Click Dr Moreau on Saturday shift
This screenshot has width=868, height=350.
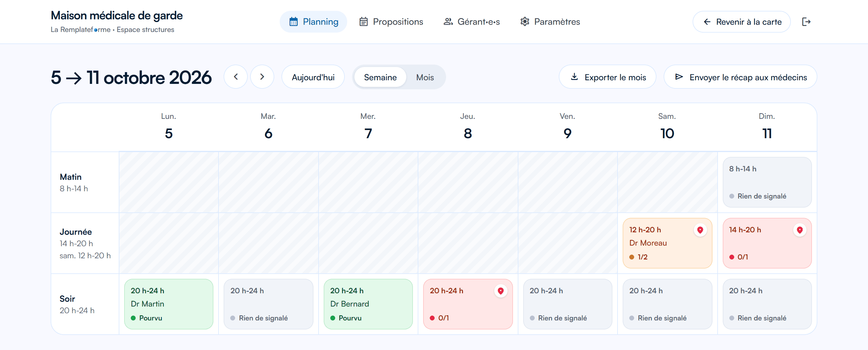[x=648, y=243]
